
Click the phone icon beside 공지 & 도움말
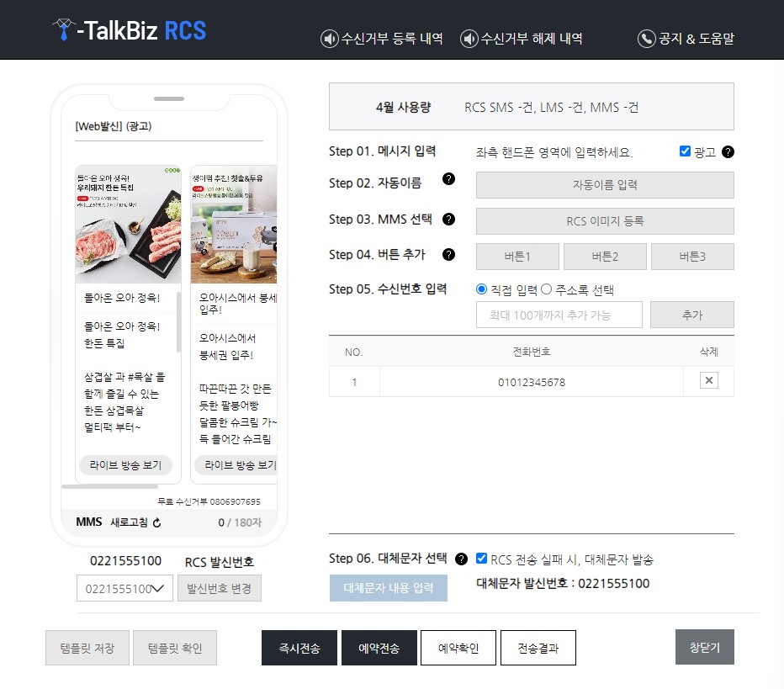(646, 38)
